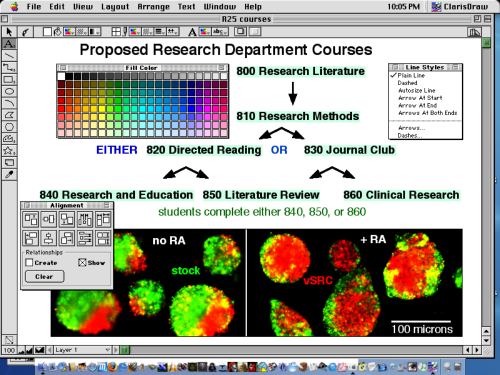Open the text color dropdown in toolbar
The width and height of the screenshot is (500, 375).
pyautogui.click(x=205, y=32)
